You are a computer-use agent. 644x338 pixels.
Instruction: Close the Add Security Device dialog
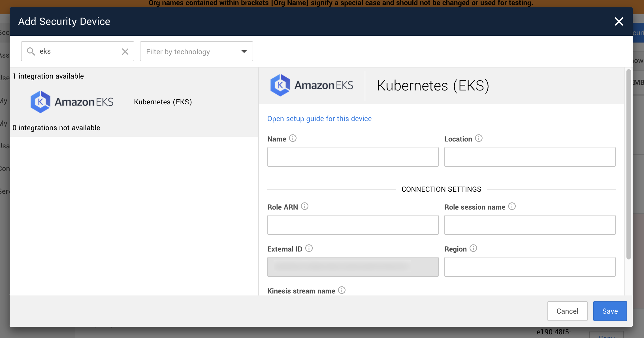[619, 22]
